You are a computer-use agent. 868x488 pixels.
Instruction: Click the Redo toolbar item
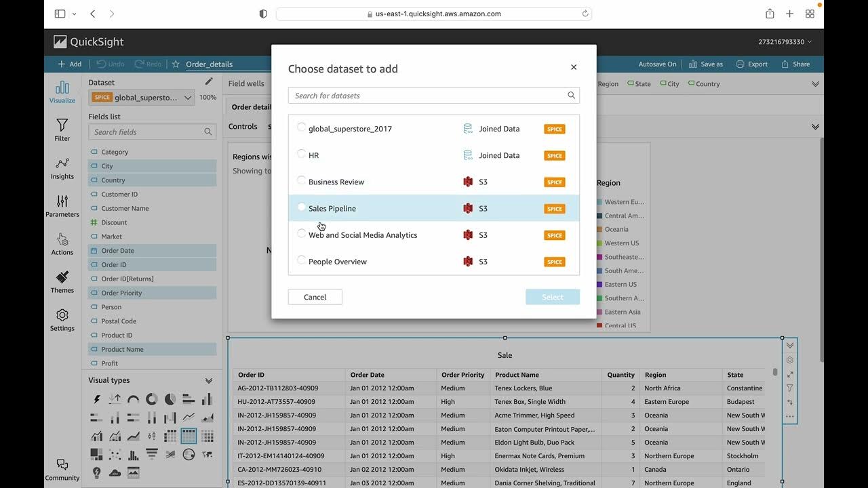[148, 64]
